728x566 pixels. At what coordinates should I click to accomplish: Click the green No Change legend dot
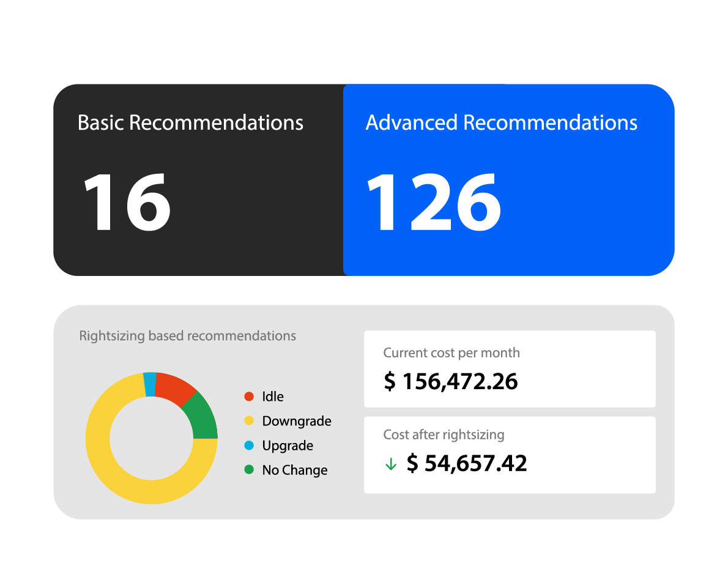pos(249,470)
